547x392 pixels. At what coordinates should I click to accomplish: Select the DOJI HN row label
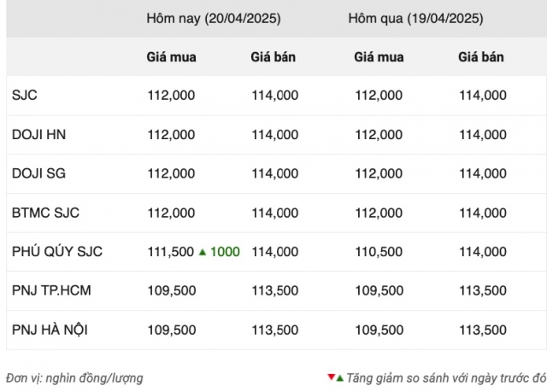[38, 134]
